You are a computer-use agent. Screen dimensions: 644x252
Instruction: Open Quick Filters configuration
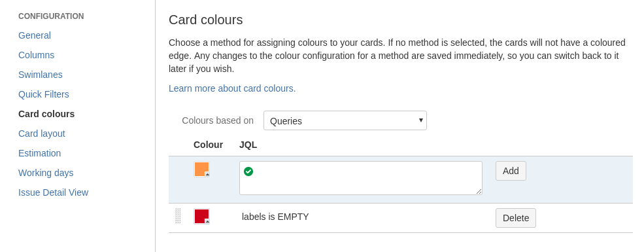44,94
